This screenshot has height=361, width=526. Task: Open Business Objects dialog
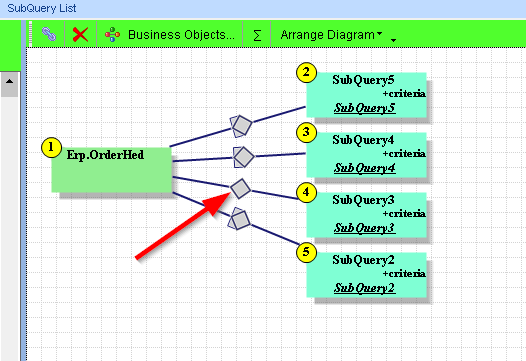pos(170,35)
